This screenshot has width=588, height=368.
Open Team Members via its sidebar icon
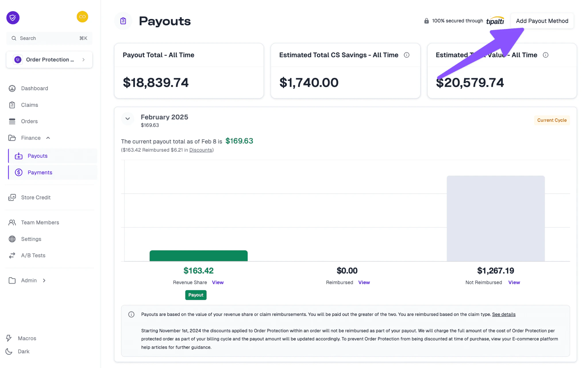click(x=12, y=222)
